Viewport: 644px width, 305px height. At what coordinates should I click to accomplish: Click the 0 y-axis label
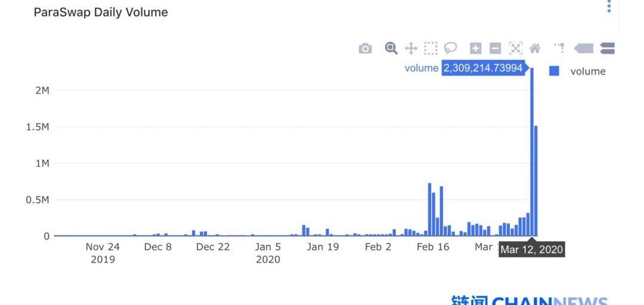[47, 236]
